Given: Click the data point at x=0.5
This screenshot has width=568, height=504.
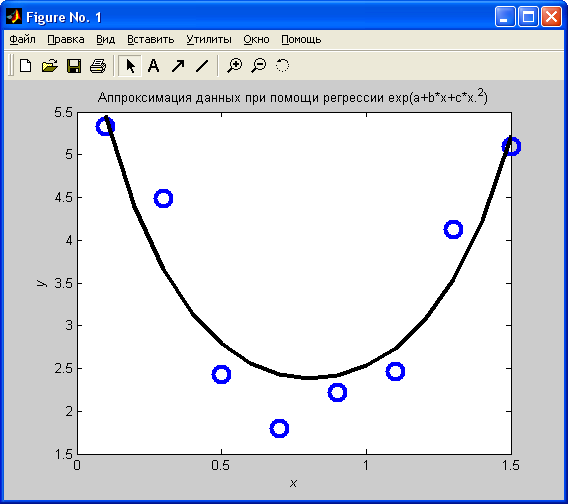Looking at the screenshot, I should click(x=221, y=374).
